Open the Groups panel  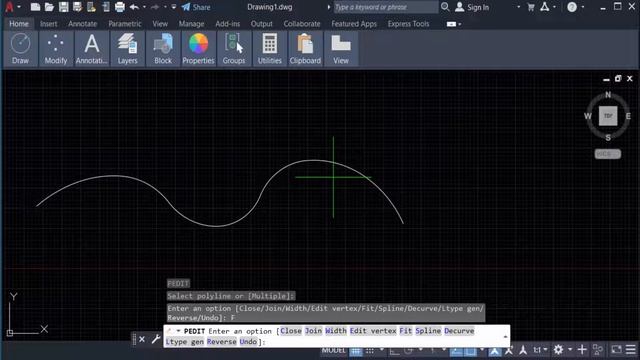point(234,49)
